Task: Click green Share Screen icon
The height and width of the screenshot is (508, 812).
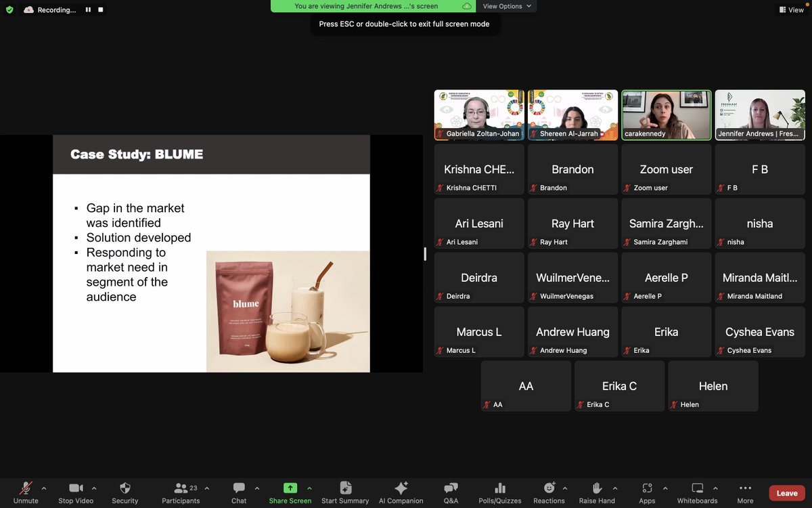Action: pyautogui.click(x=290, y=488)
